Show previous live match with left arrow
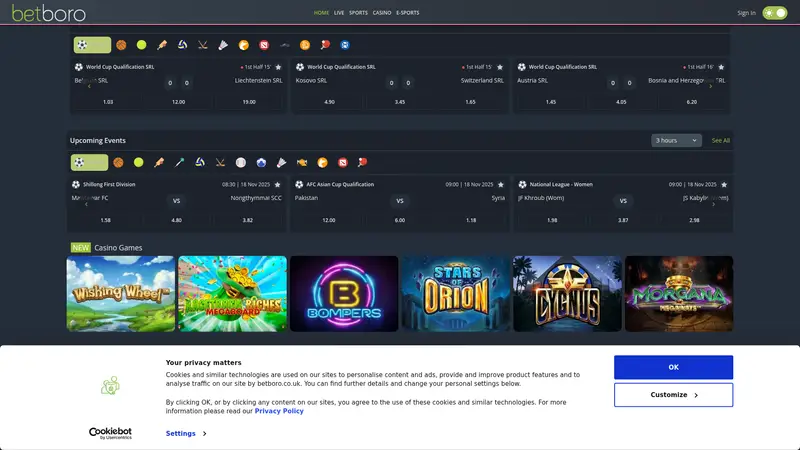Viewport: 800px width, 450px height. 89,86
